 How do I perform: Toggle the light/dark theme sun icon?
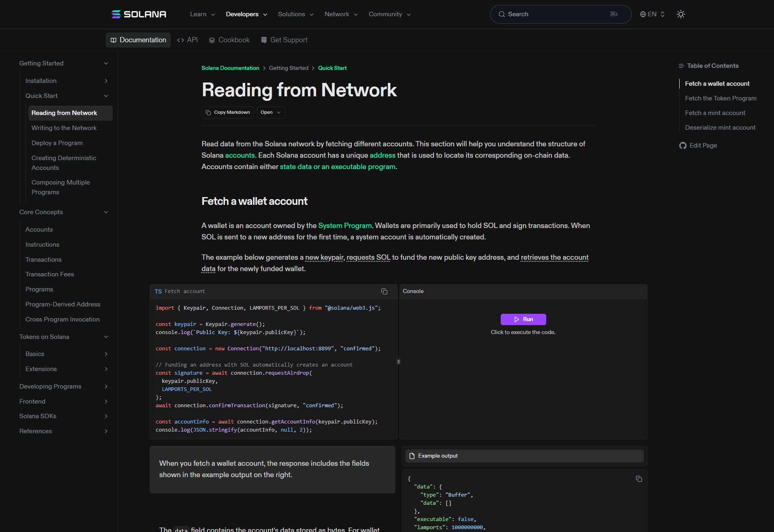coord(680,14)
